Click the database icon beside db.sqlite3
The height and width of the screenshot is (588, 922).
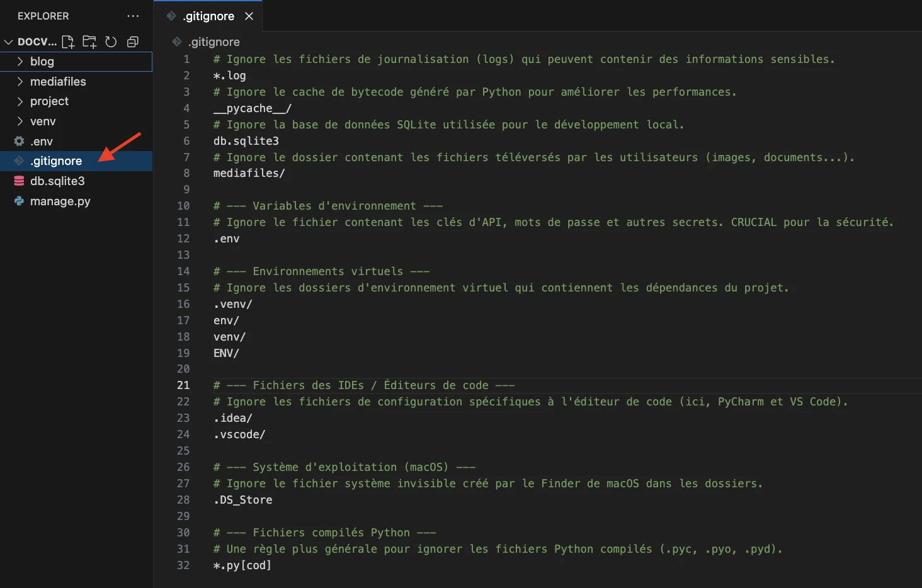(19, 181)
